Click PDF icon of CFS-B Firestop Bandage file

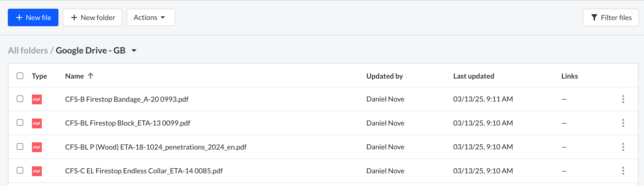coord(37,99)
